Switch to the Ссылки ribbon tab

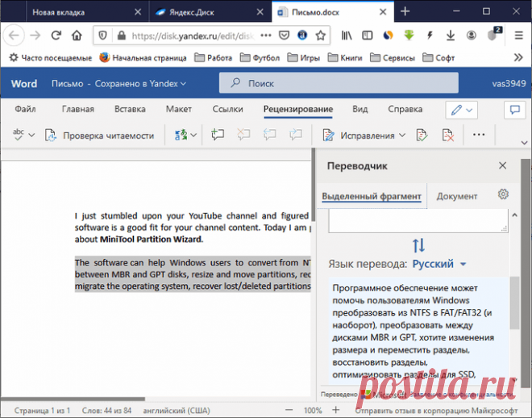[x=227, y=109]
